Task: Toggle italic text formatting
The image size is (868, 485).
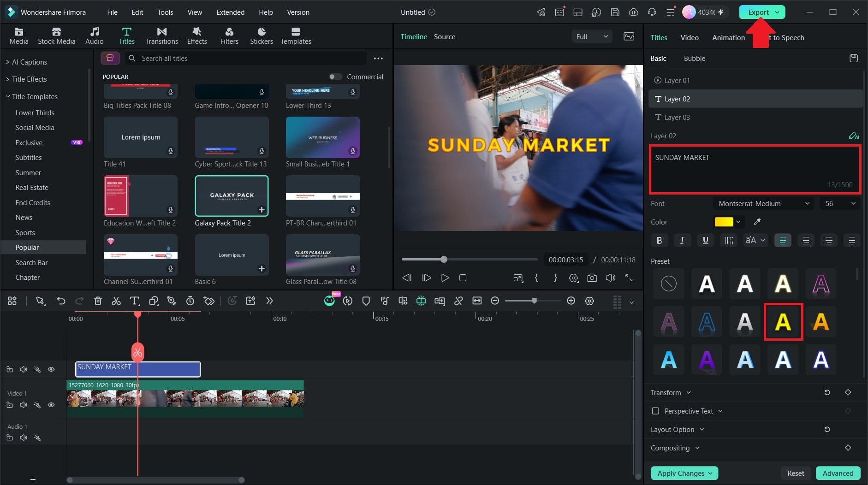Action: 682,240
